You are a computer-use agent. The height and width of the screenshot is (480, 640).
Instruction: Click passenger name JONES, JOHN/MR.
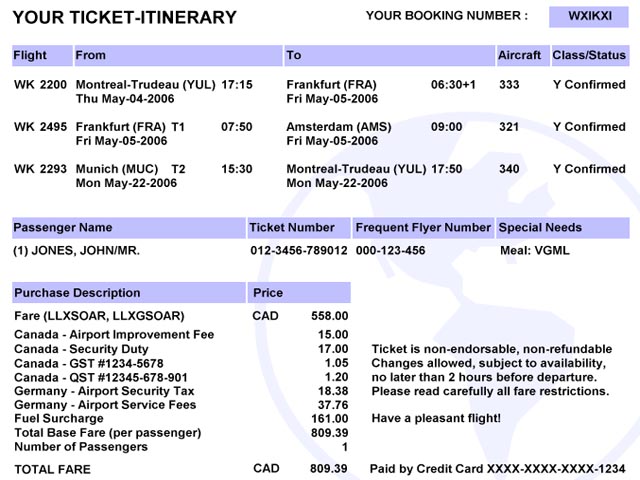tap(72, 250)
